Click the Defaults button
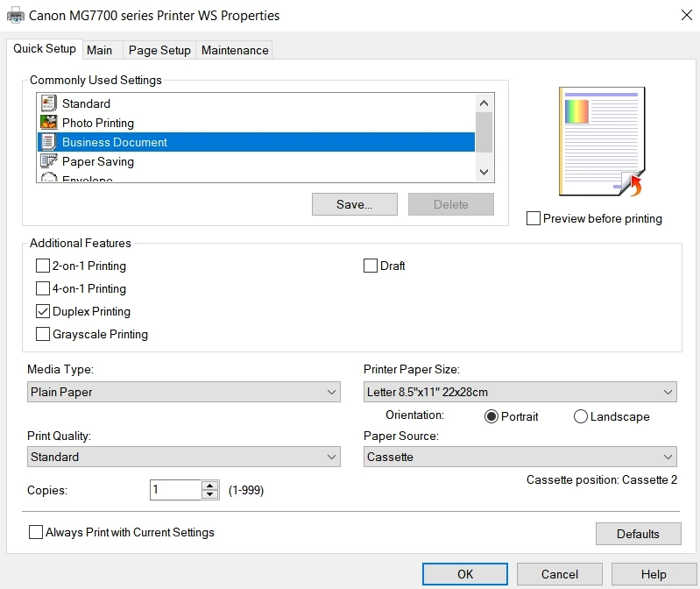The width and height of the screenshot is (700, 589). point(639,534)
